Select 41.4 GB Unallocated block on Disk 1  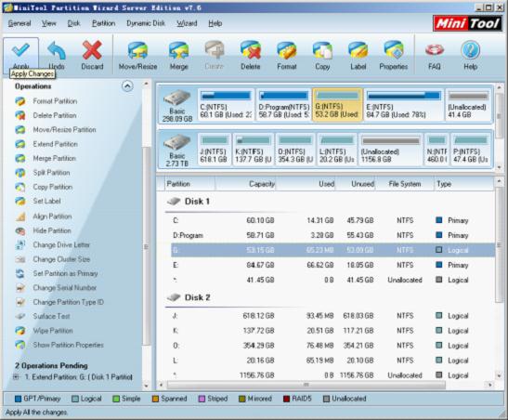(468, 105)
